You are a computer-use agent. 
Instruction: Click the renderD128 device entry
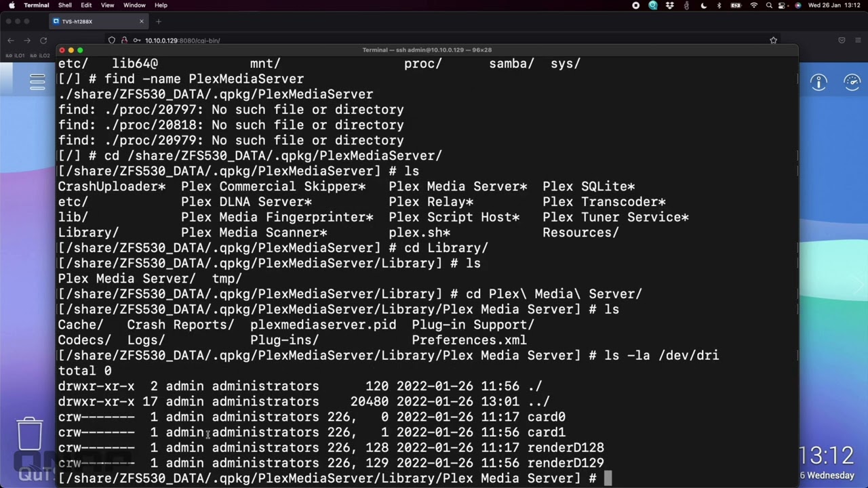tap(566, 448)
